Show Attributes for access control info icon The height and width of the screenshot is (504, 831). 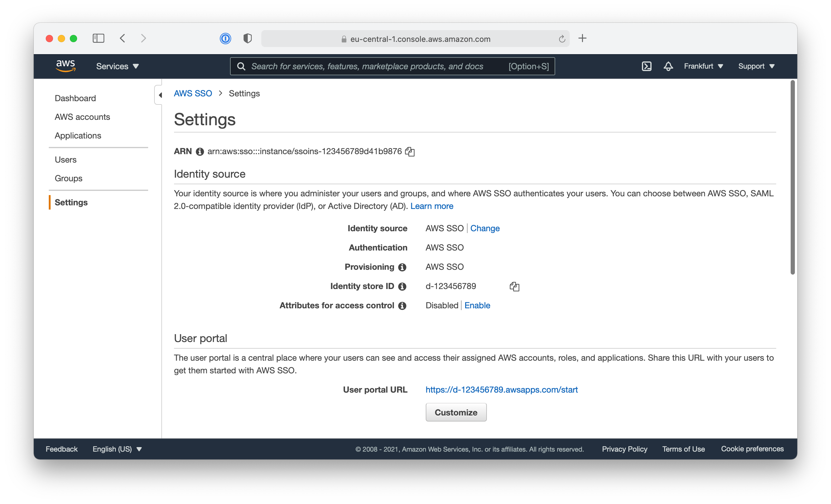[402, 306]
